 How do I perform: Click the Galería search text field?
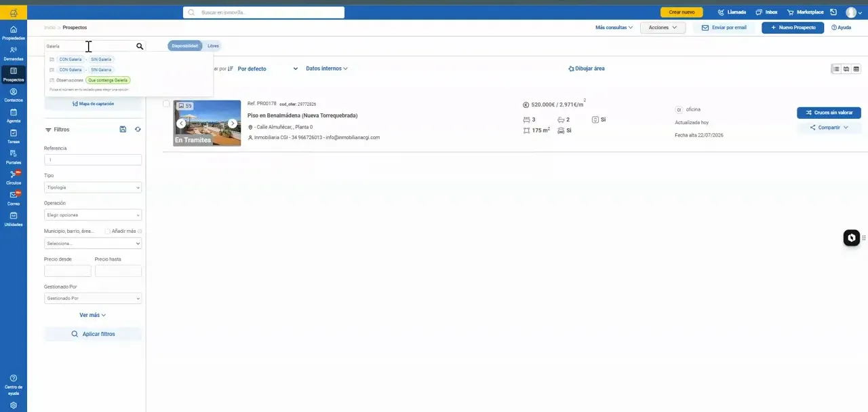tap(90, 46)
